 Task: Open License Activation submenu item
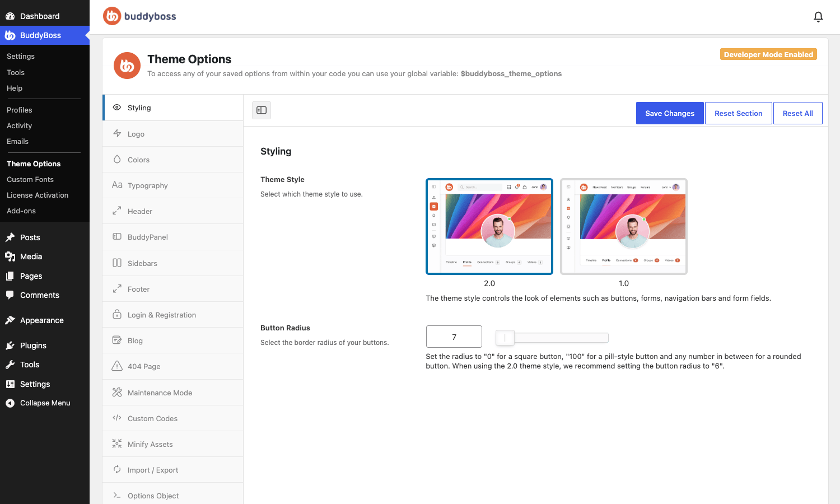pos(38,195)
